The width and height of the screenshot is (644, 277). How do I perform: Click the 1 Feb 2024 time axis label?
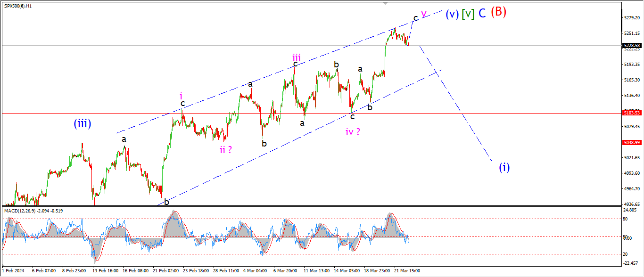[13, 271]
